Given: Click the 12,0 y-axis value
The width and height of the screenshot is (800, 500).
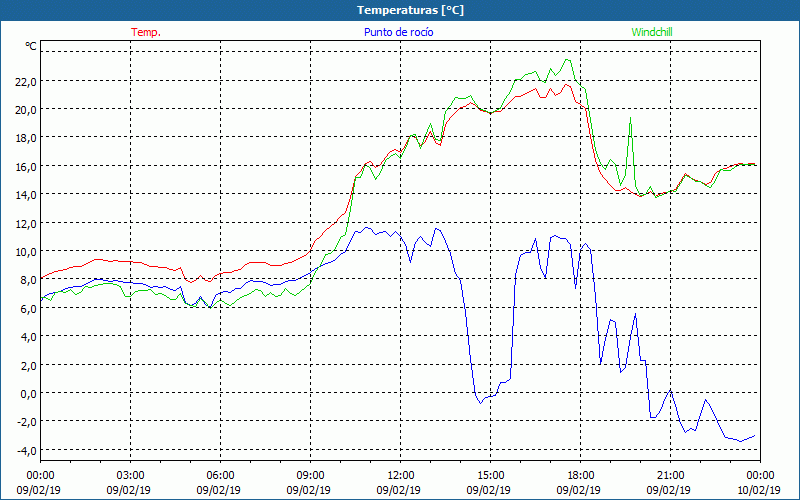Looking at the screenshot, I should pyautogui.click(x=26, y=223).
